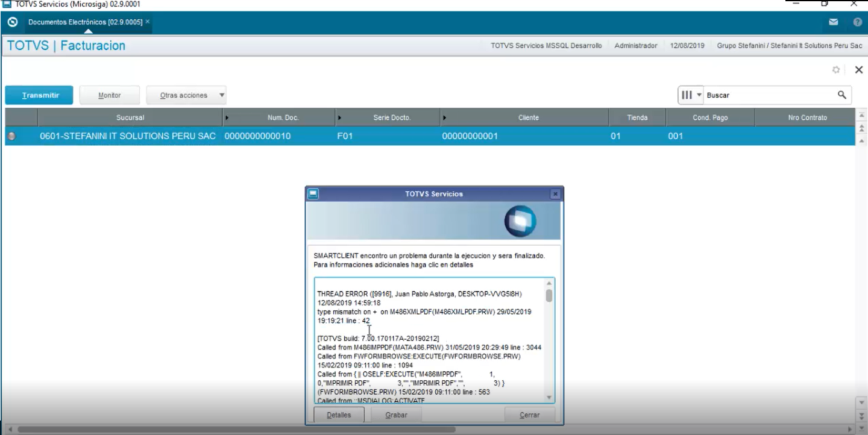Click TOTVS build 7.00.170117A line
Image resolution: width=868 pixels, height=435 pixels.
(x=378, y=339)
